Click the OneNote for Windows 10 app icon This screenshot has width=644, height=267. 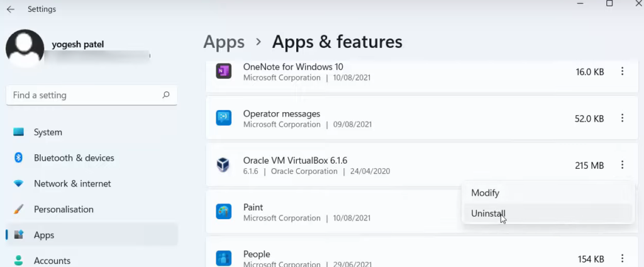[224, 72]
